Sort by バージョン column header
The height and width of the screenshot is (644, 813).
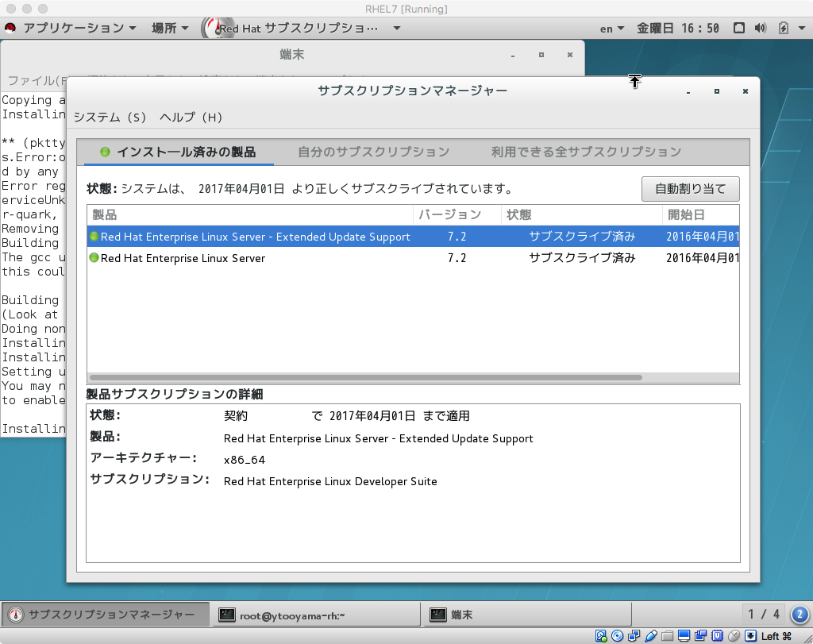[x=457, y=214]
